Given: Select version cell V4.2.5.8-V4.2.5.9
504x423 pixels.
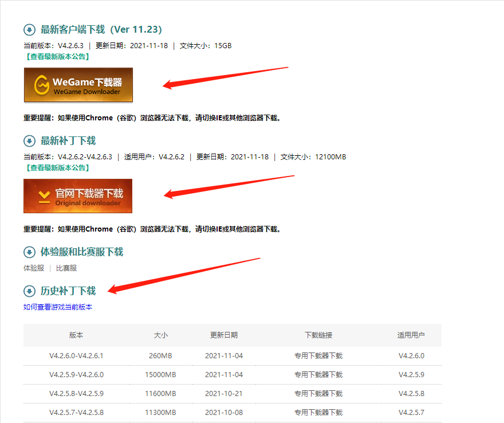Looking at the screenshot, I should (76, 393).
